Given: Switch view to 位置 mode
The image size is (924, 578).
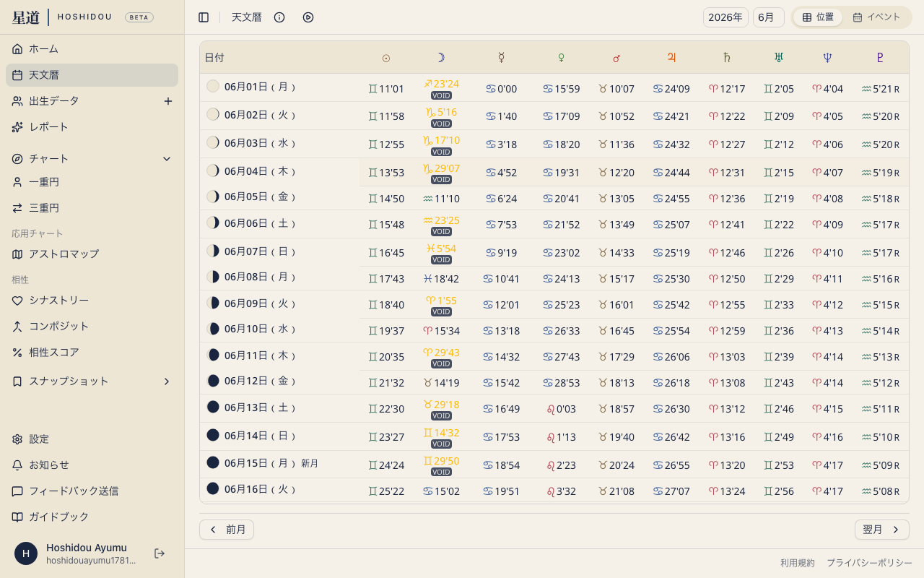Looking at the screenshot, I should [x=818, y=17].
